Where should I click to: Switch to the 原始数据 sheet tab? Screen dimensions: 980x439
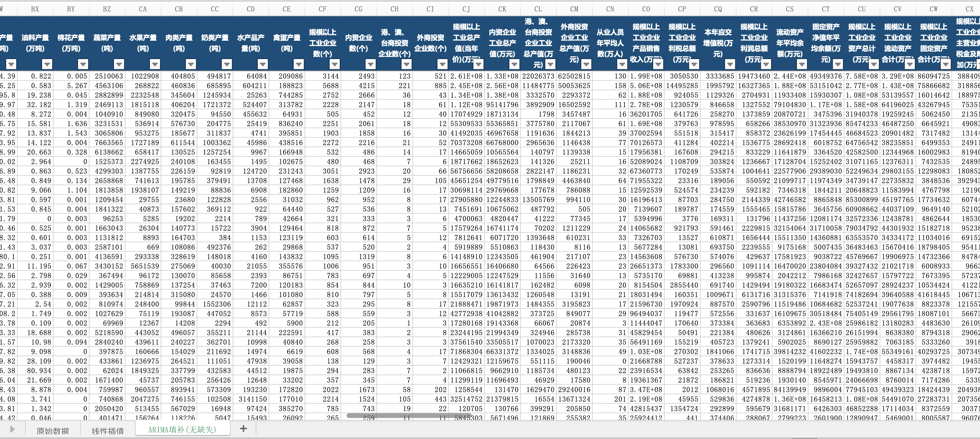[x=53, y=430]
